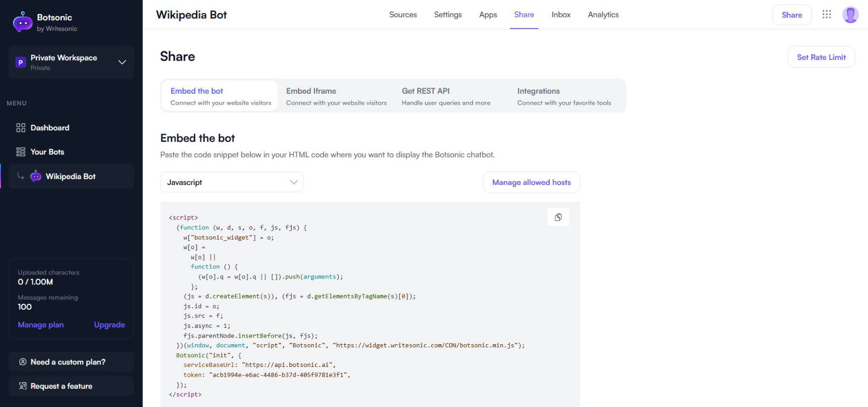Click the custom plan person icon

(x=22, y=362)
